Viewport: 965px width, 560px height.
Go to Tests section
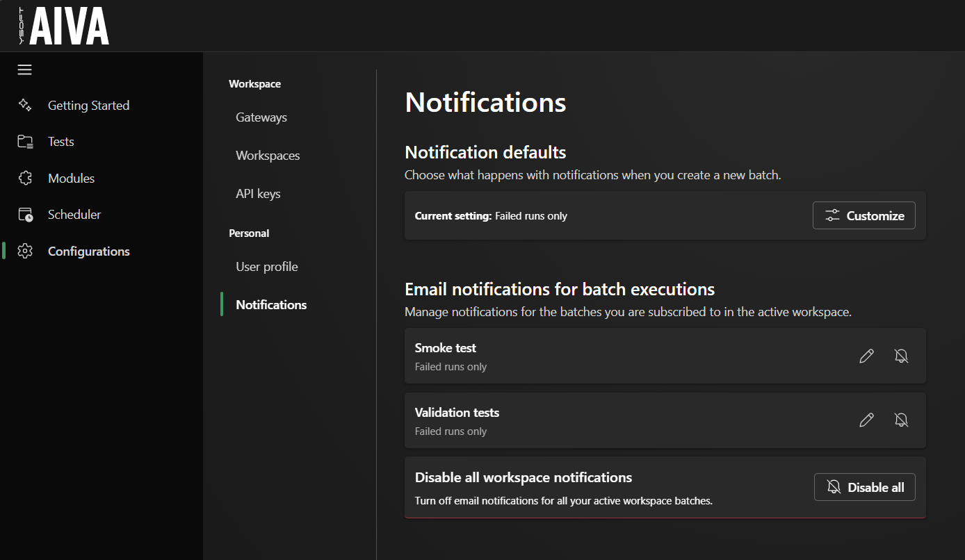click(x=60, y=142)
